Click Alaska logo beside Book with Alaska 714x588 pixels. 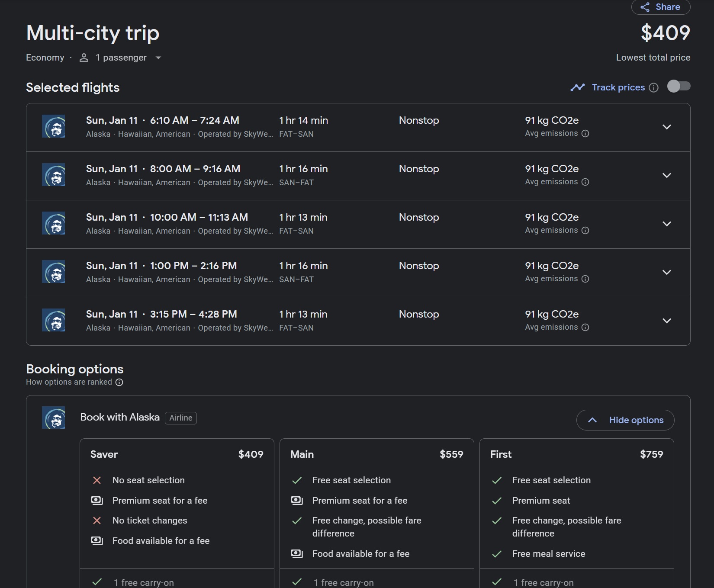tap(54, 418)
